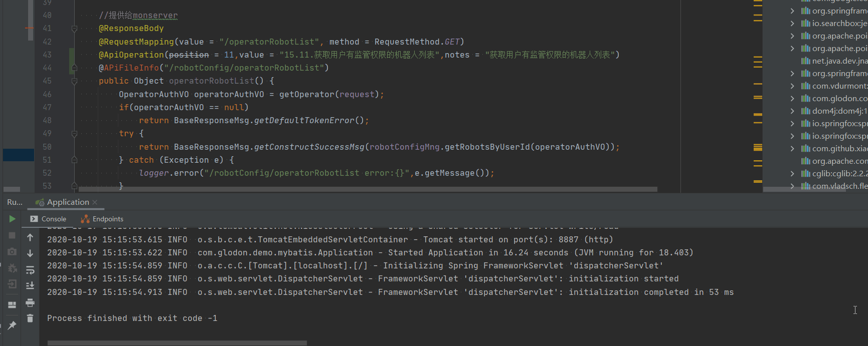Click getDefaultTokenError in line 48
This screenshot has height=346, width=868.
(304, 121)
